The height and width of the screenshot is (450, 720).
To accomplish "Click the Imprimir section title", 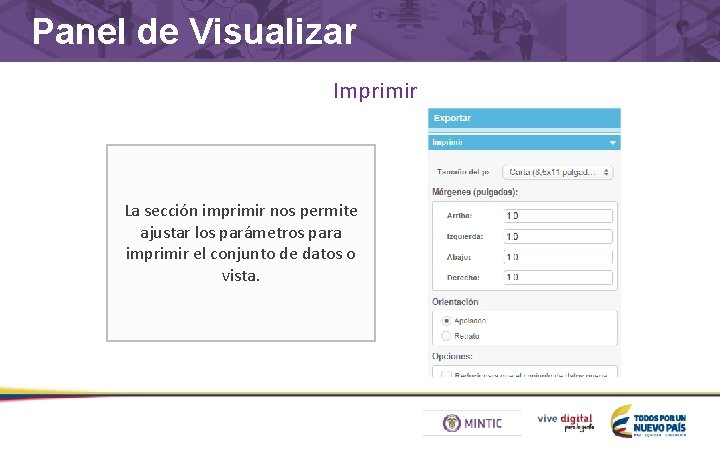I will coord(447,142).
